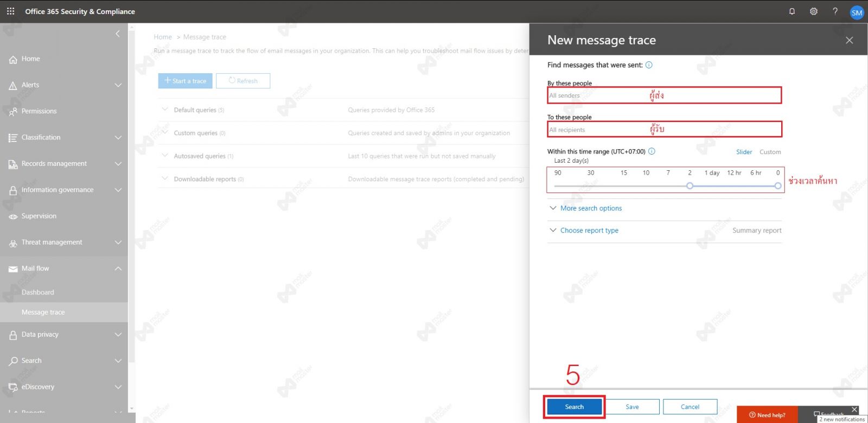Switch time range to Custom mode
Image resolution: width=868 pixels, height=423 pixels.
point(770,152)
